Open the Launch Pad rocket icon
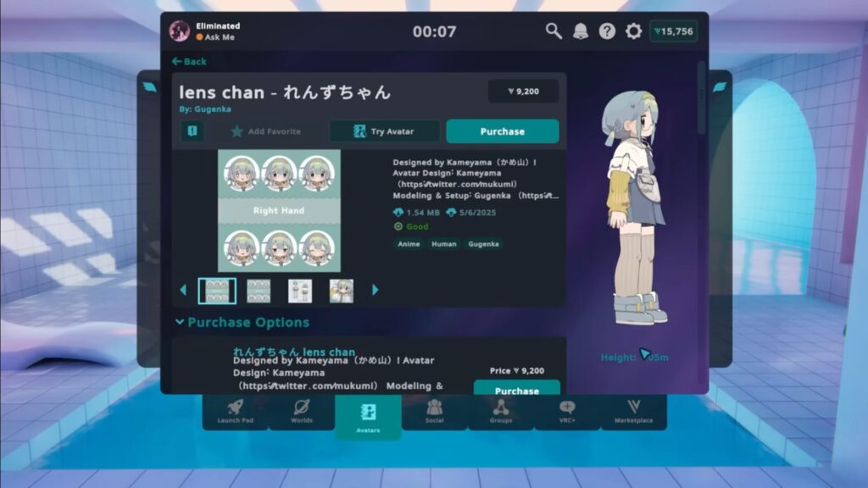The width and height of the screenshot is (868, 488). (235, 412)
